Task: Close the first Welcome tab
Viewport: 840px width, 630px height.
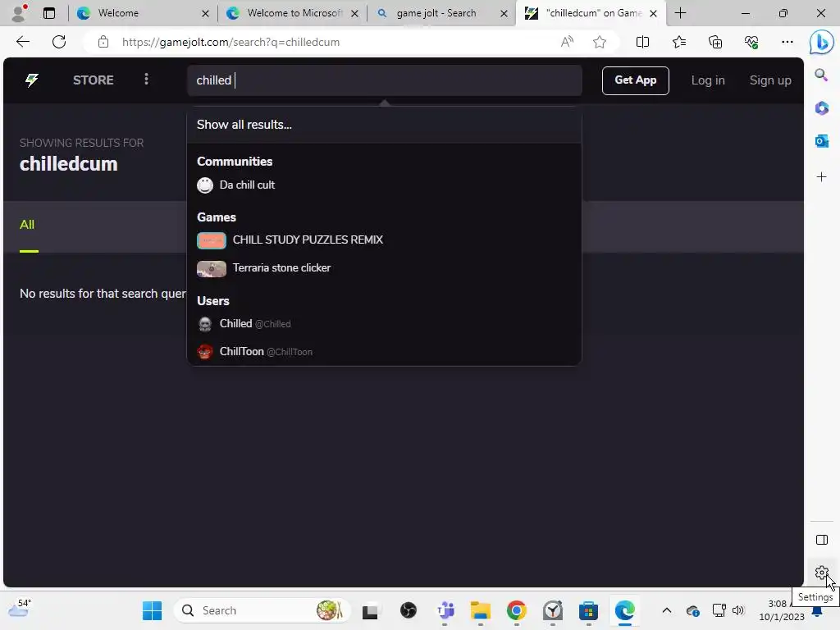Action: (205, 13)
